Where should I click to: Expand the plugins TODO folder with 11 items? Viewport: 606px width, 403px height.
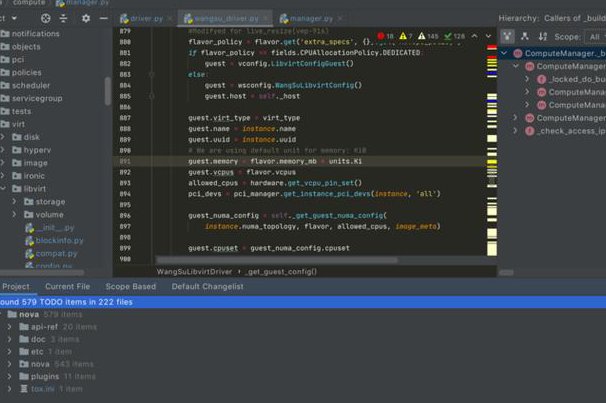click(10, 376)
